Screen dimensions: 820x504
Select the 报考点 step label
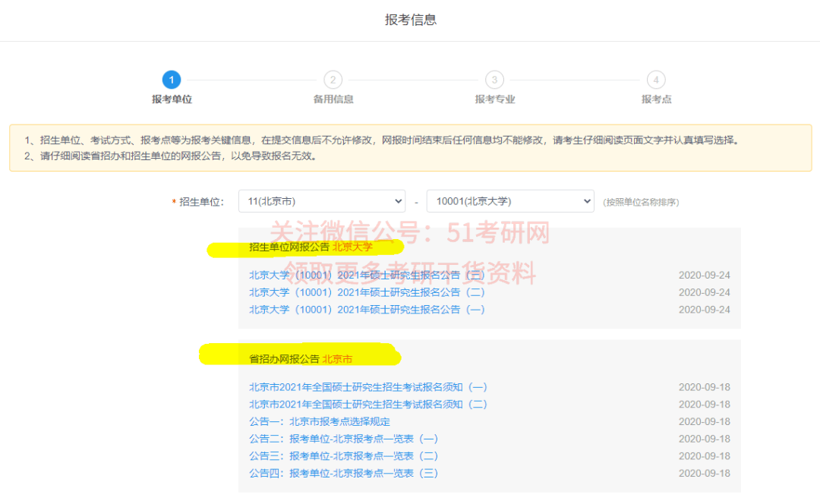657,99
